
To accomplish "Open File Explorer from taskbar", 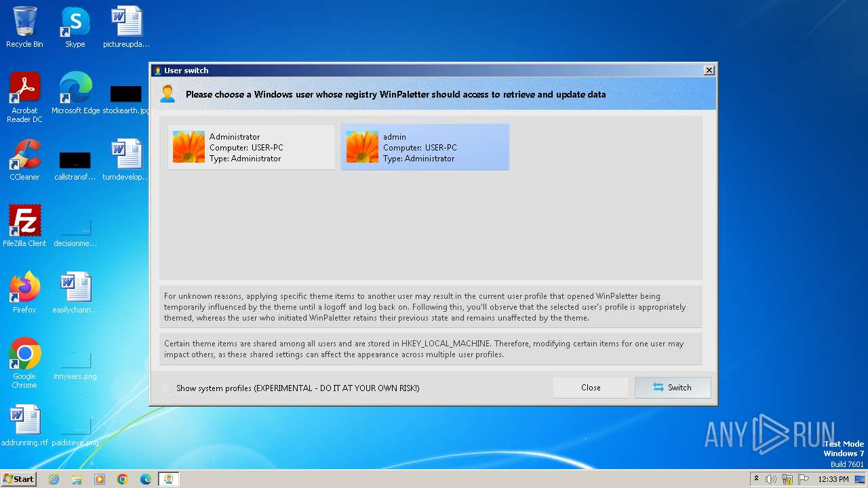I will pyautogui.click(x=77, y=479).
